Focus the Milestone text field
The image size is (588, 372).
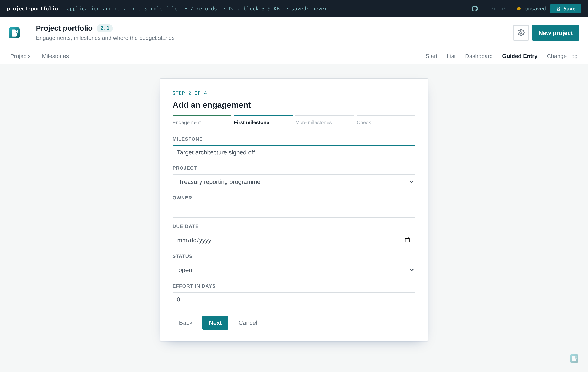click(x=294, y=152)
